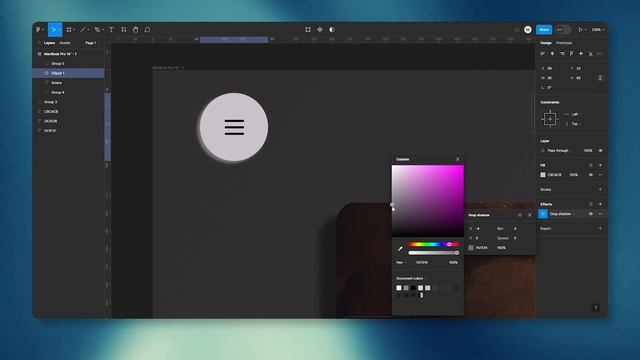Toggle the Drop shadow visibility eye
640x360 pixels.
coord(591,214)
